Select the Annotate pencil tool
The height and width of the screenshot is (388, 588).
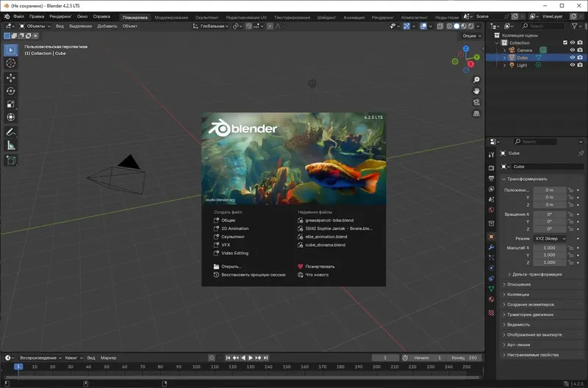(x=11, y=132)
